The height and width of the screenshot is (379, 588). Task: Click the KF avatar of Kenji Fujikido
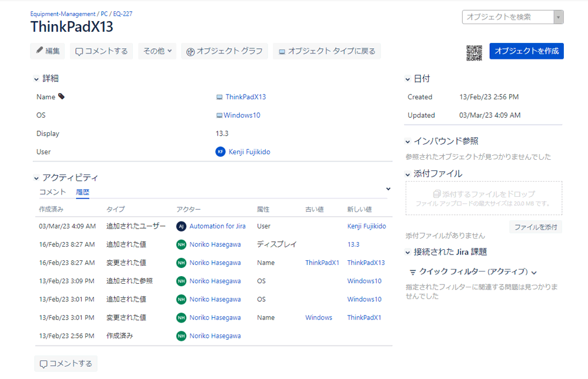point(220,152)
